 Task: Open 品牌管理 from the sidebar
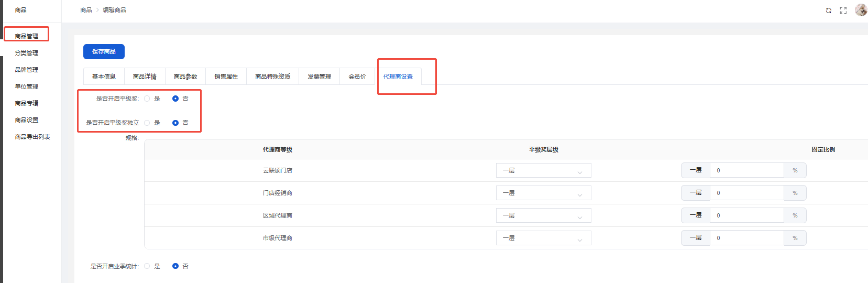(27, 70)
